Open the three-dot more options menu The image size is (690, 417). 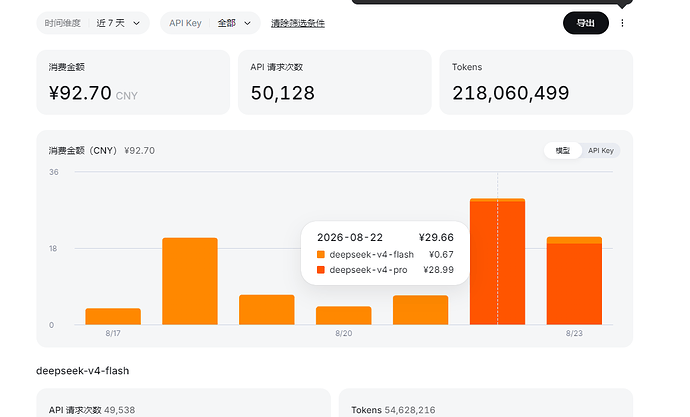pyautogui.click(x=622, y=23)
